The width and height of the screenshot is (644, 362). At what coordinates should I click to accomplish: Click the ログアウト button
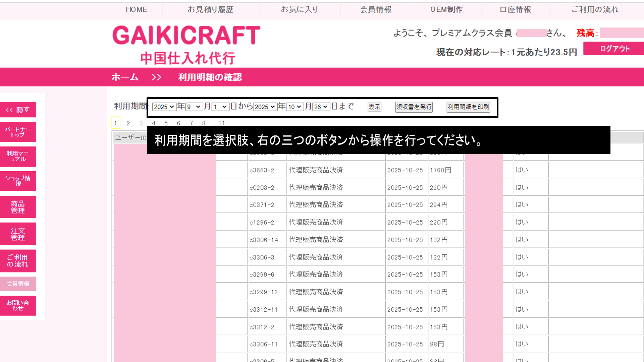[614, 49]
